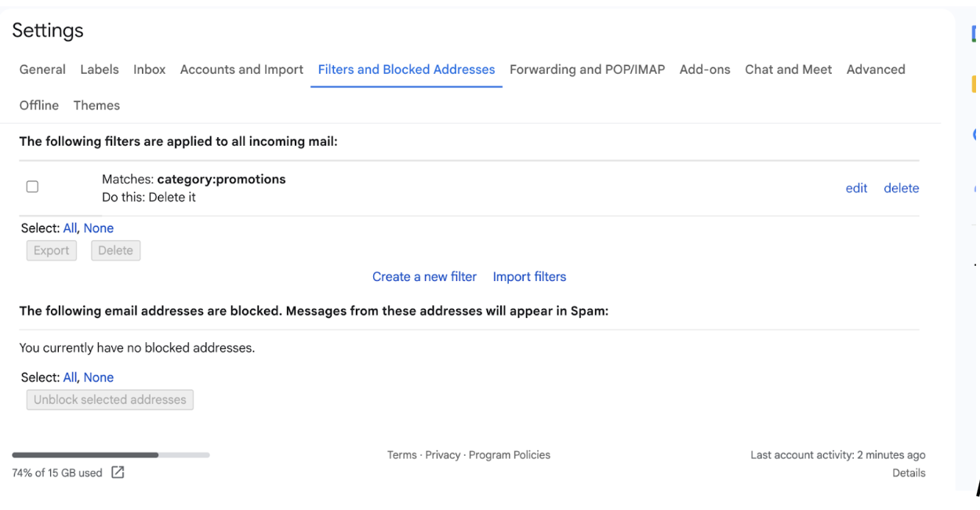
Task: Tick the category:promotions filter checkbox
Action: 32,187
